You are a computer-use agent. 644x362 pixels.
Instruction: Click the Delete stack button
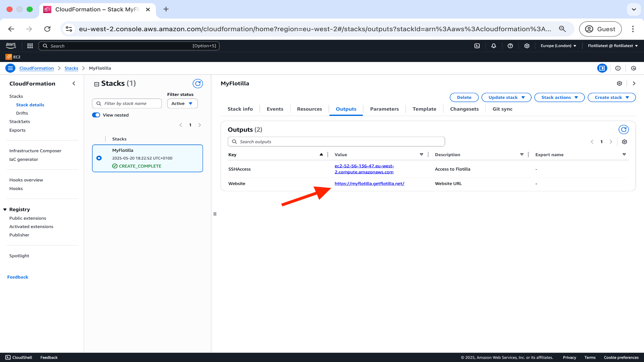coord(464,98)
